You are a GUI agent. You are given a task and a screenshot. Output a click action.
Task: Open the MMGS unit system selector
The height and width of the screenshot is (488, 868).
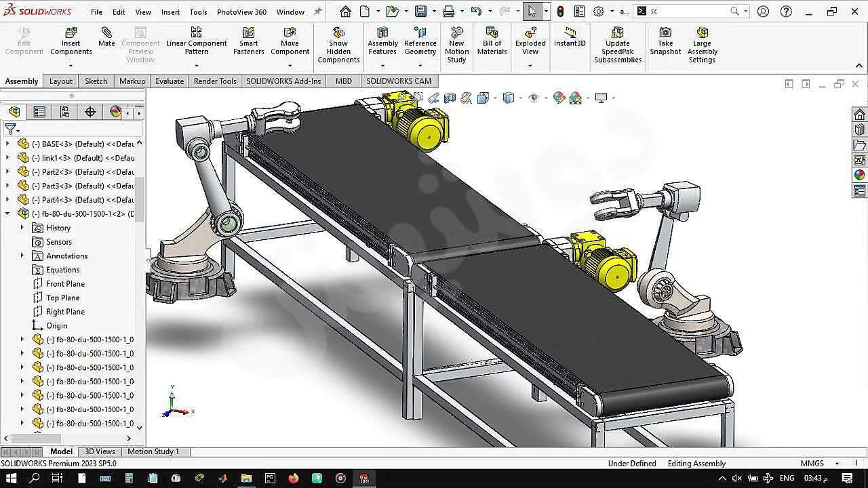pos(812,464)
